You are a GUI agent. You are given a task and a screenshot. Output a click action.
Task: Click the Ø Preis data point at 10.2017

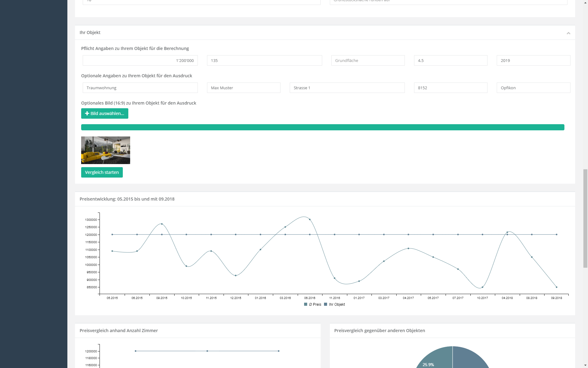[x=482, y=287]
